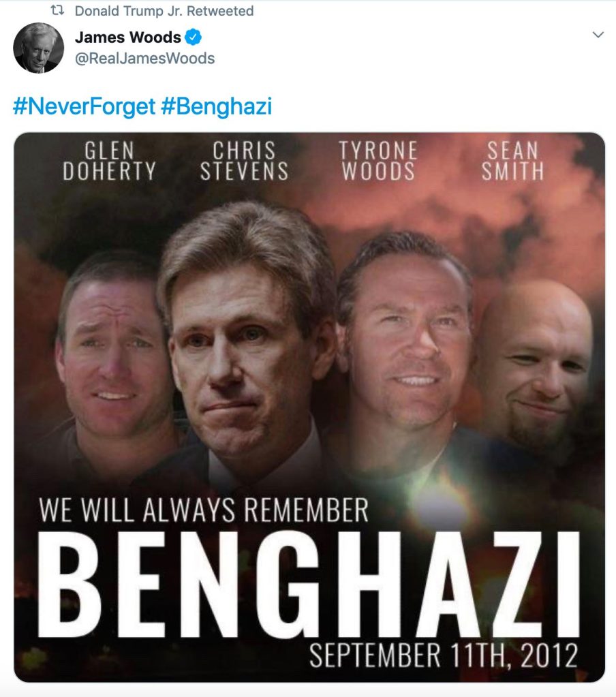Viewport: 616px width, 697px height.
Task: Click 'We Will Always Remember' caption
Action: click(204, 510)
